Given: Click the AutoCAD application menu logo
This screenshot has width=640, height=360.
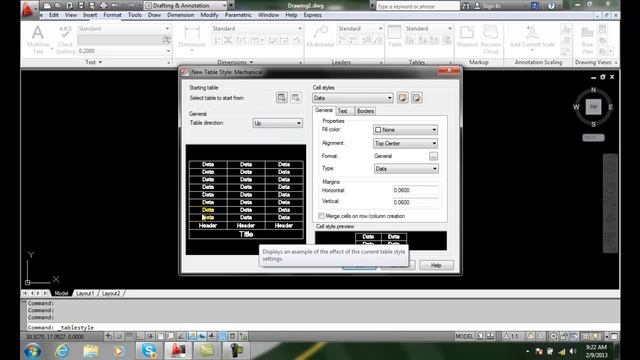Looking at the screenshot, I should click(x=27, y=9).
